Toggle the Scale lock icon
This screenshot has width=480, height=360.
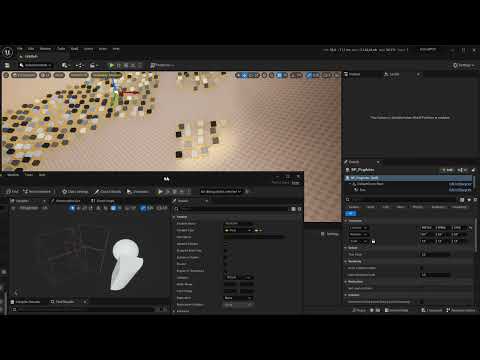[373, 241]
